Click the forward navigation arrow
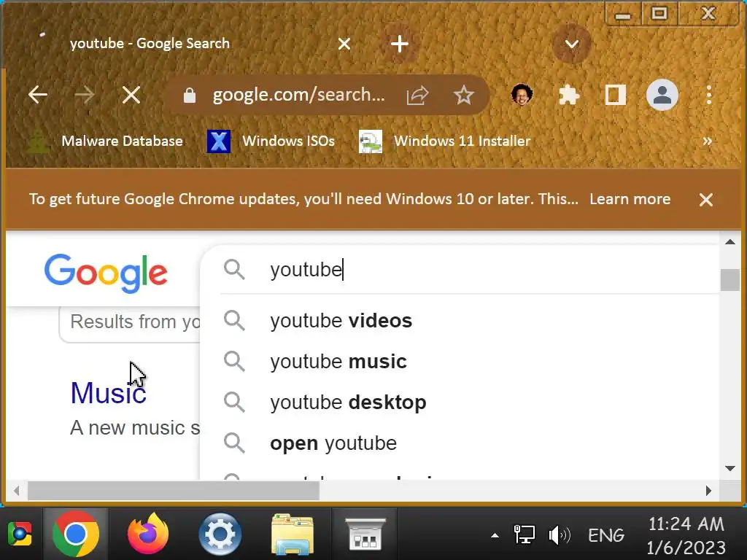 coord(85,95)
